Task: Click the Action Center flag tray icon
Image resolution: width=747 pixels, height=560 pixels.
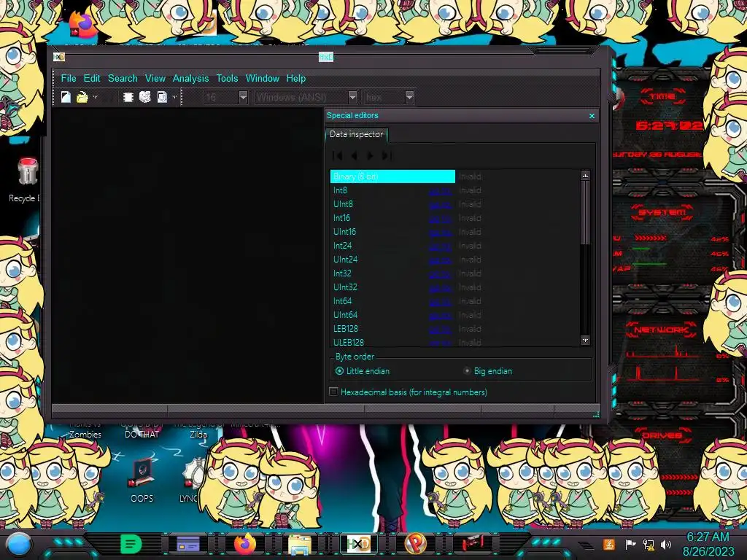Action: tap(630, 544)
